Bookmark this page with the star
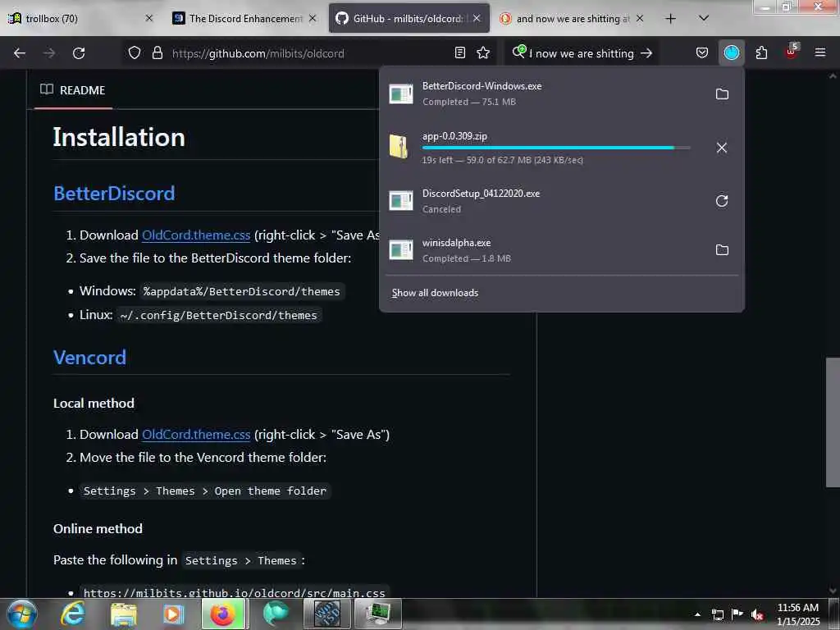840x630 pixels. [483, 53]
